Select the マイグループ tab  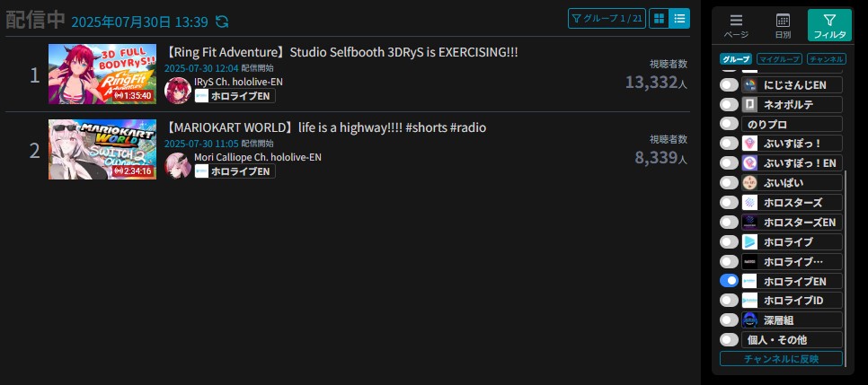pyautogui.click(x=778, y=59)
